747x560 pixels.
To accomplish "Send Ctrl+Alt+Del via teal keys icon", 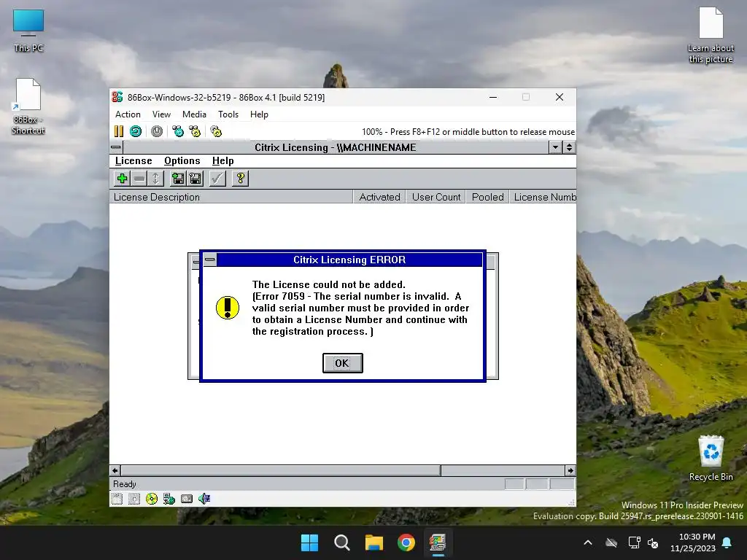I will pyautogui.click(x=178, y=131).
